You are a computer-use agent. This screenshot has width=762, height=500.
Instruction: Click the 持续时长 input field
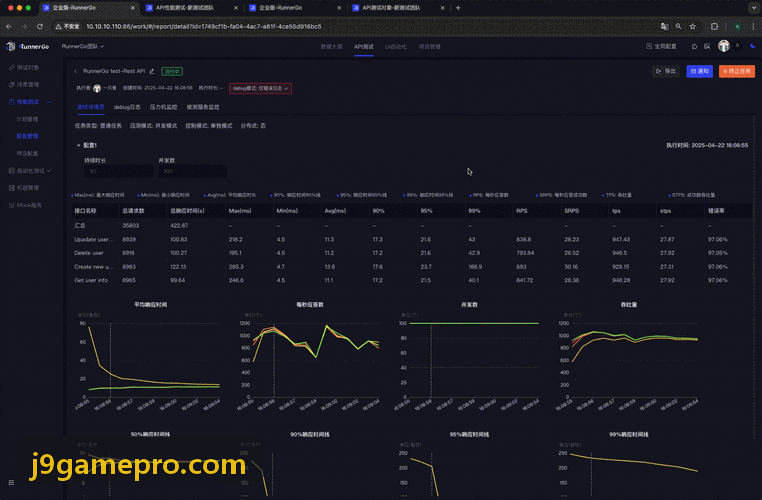pos(118,171)
